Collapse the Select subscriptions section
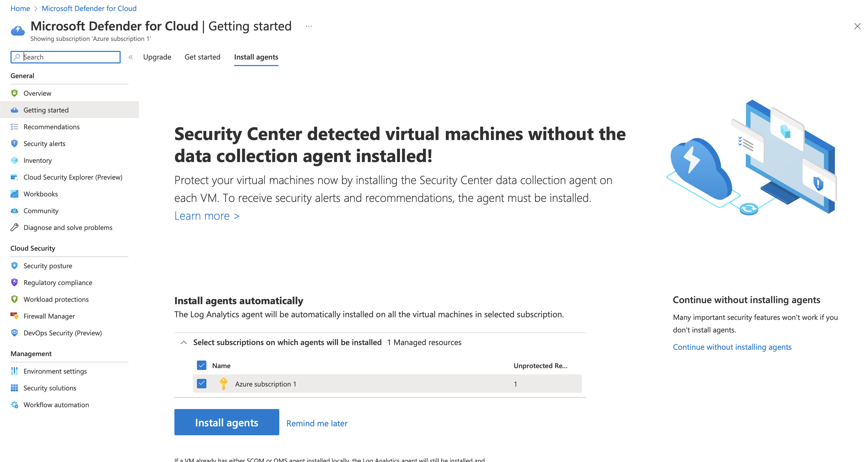The height and width of the screenshot is (462, 868). (184, 342)
